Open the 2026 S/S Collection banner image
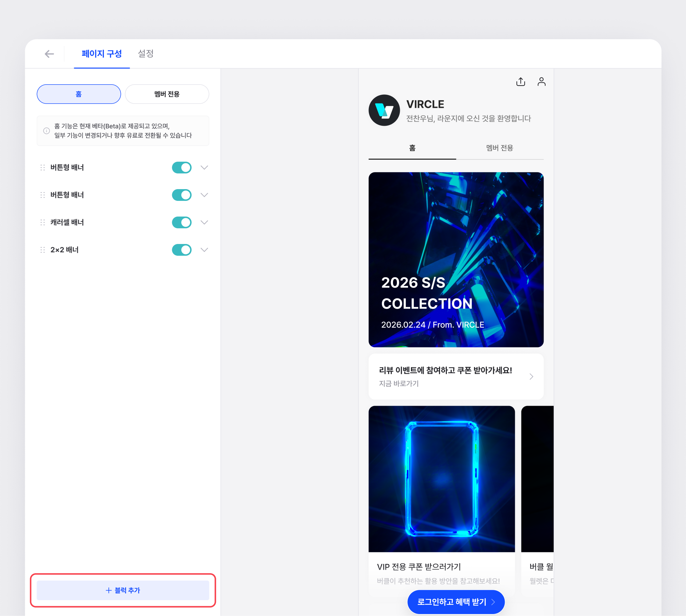686x616 pixels. (456, 260)
